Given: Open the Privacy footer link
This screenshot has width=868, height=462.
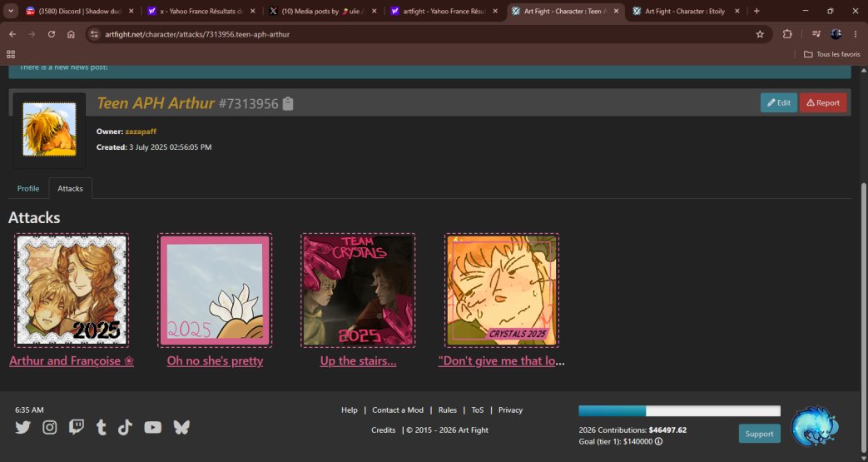Looking at the screenshot, I should coord(510,410).
